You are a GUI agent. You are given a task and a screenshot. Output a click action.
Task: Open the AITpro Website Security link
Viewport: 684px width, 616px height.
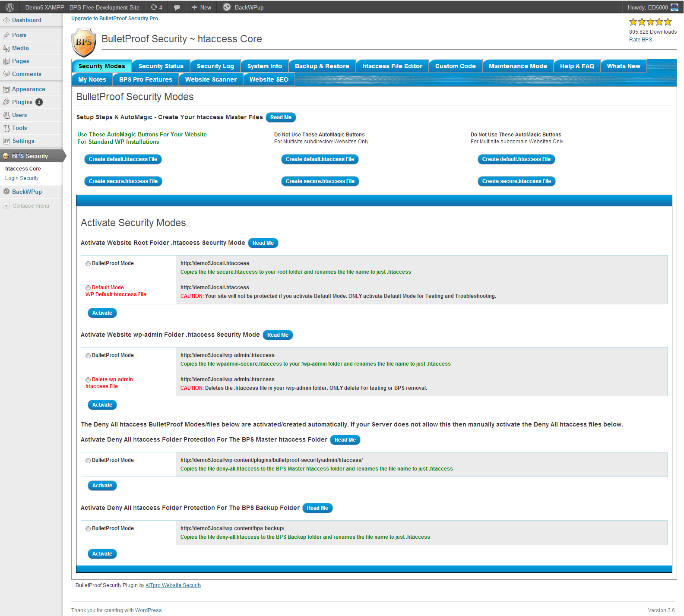[x=173, y=585]
